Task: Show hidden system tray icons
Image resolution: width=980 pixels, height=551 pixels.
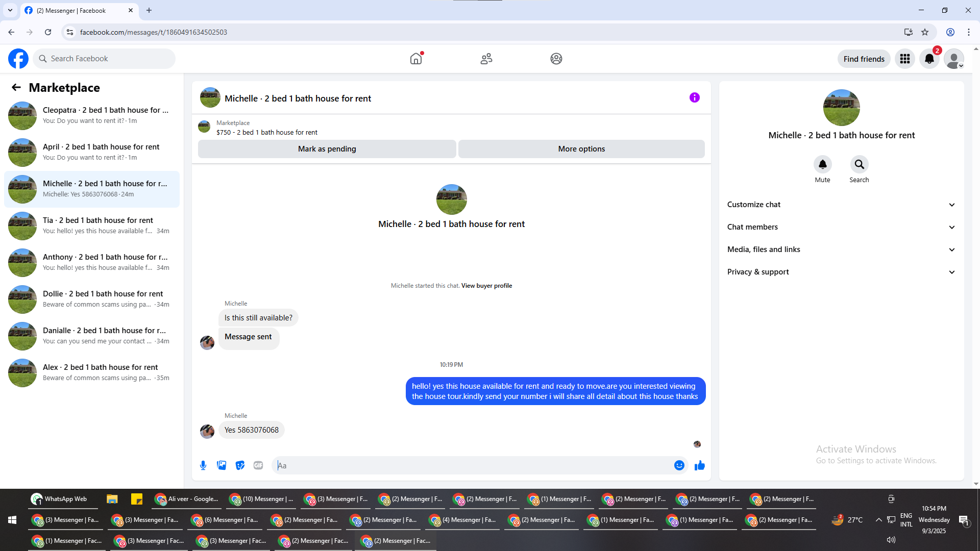Action: click(878, 520)
